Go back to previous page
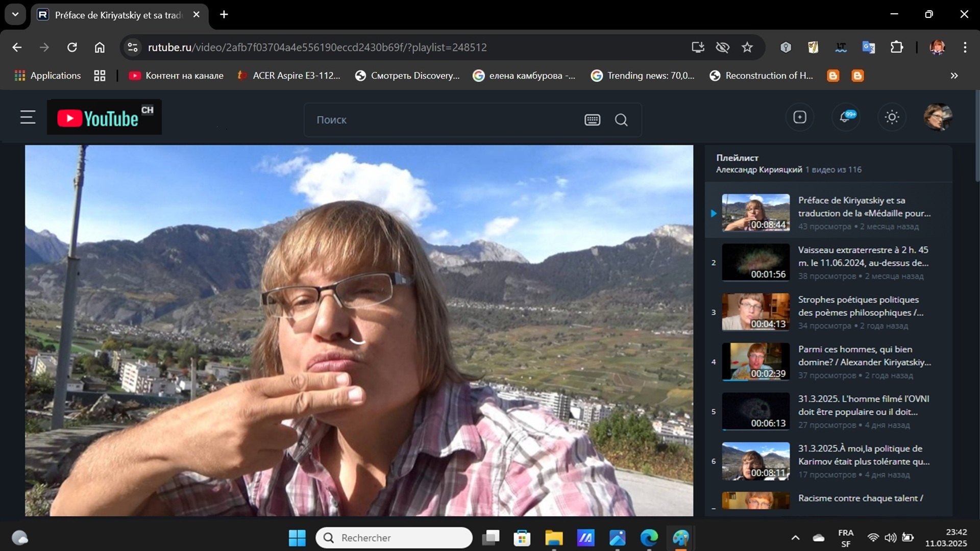Image resolution: width=980 pixels, height=551 pixels. pos(17,47)
